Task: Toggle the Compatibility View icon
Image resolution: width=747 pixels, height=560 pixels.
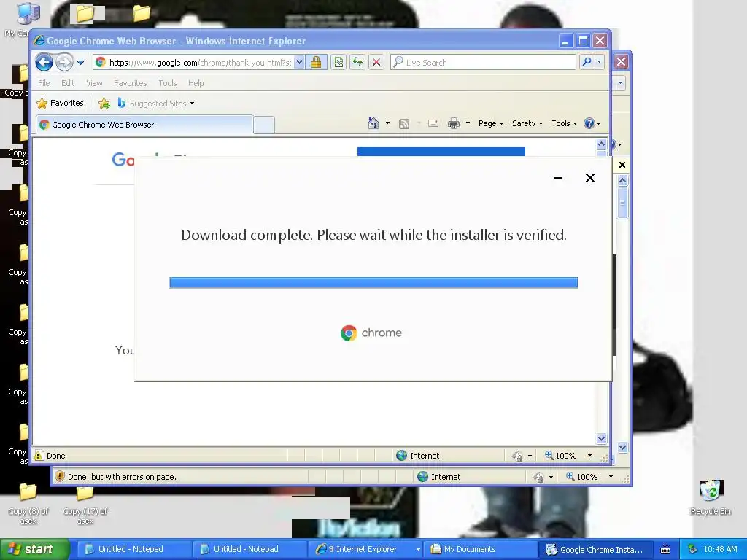Action: 338,63
